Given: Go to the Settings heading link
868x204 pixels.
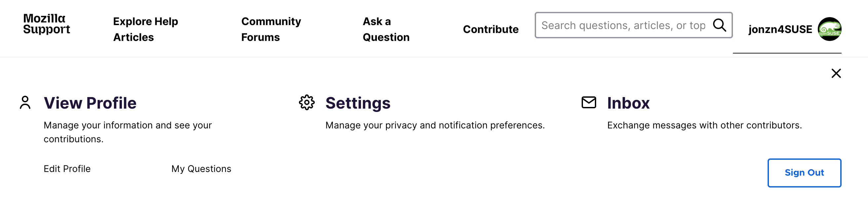Looking at the screenshot, I should pyautogui.click(x=358, y=103).
